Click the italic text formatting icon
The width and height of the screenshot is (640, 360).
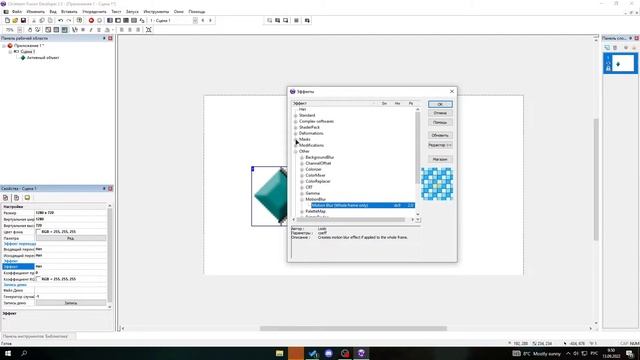pyautogui.click(x=91, y=30)
